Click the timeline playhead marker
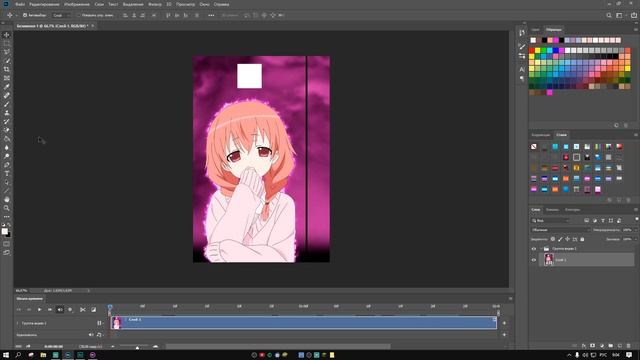This screenshot has height=360, width=640. (110, 307)
